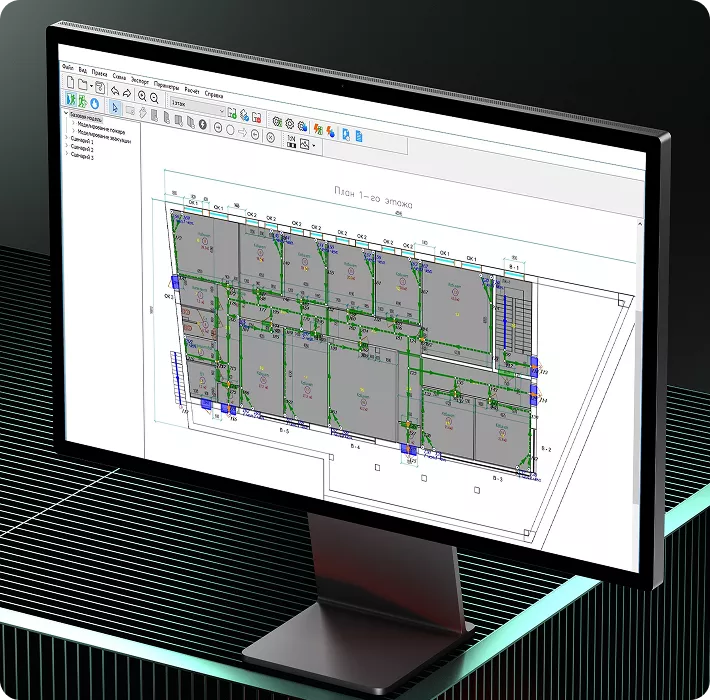Image resolution: width=710 pixels, height=700 pixels.
Task: Choose the rectangular room drawing tool
Action: [130, 111]
